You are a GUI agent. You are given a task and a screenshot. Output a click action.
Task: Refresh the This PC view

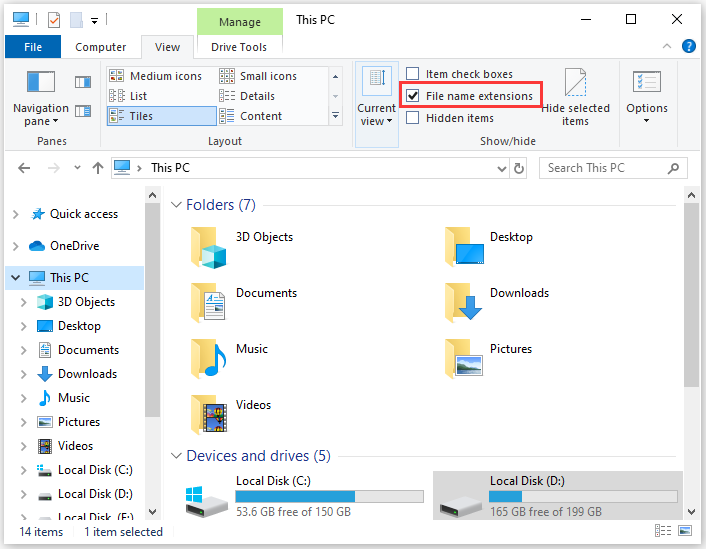(519, 168)
